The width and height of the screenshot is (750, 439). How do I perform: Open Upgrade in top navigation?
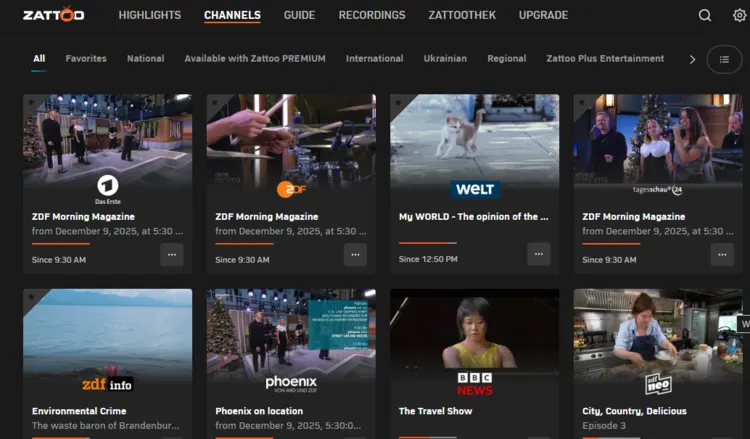tap(543, 15)
